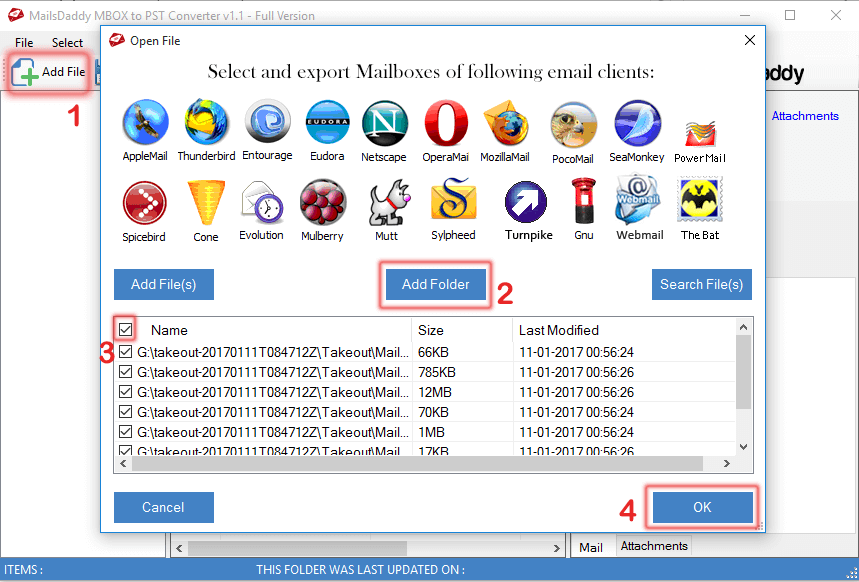The height and width of the screenshot is (582, 859).
Task: Click main window horizontal scroll-right arrow
Action: pyautogui.click(x=557, y=549)
